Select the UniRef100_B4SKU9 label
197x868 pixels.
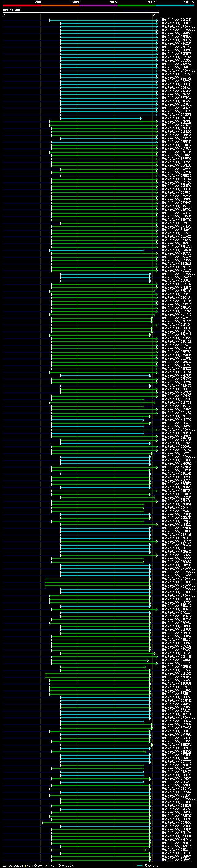coord(177,806)
